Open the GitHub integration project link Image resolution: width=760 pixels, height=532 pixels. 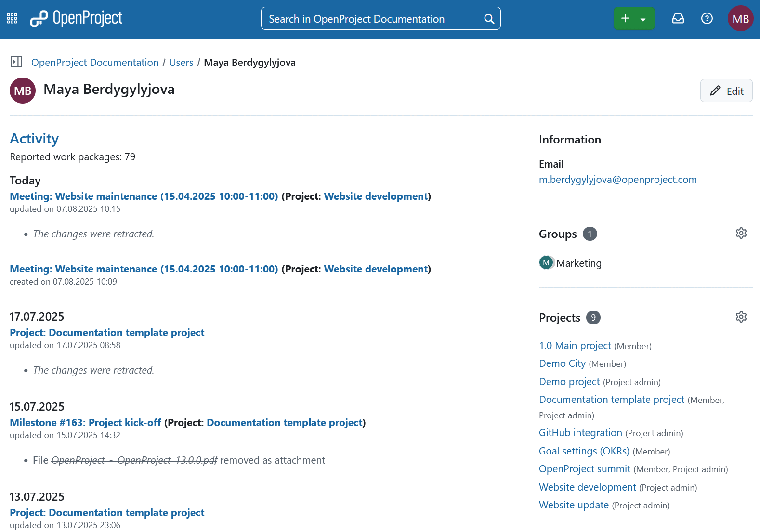coord(580,433)
